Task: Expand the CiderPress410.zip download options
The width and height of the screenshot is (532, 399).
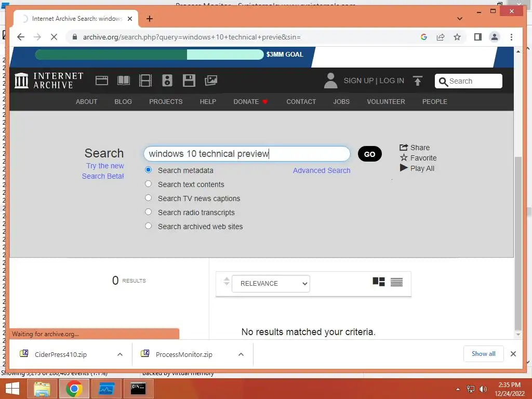Action: (x=120, y=354)
